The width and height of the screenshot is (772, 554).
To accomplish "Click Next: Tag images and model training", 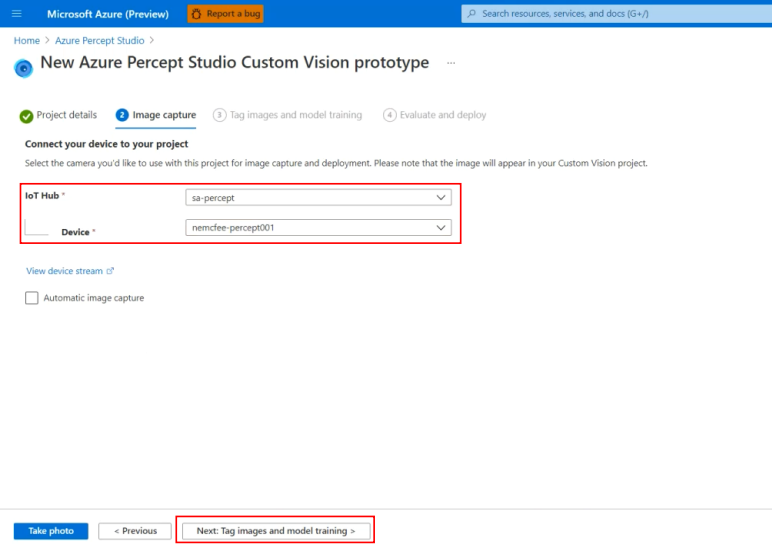I will coord(276,531).
